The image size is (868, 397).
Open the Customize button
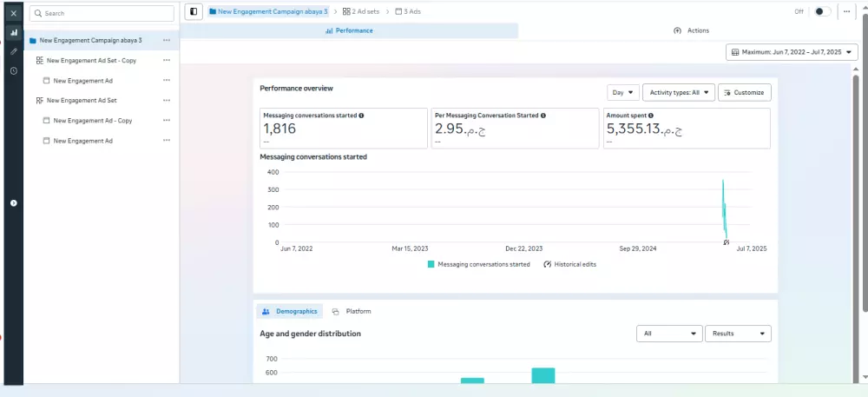click(x=745, y=92)
